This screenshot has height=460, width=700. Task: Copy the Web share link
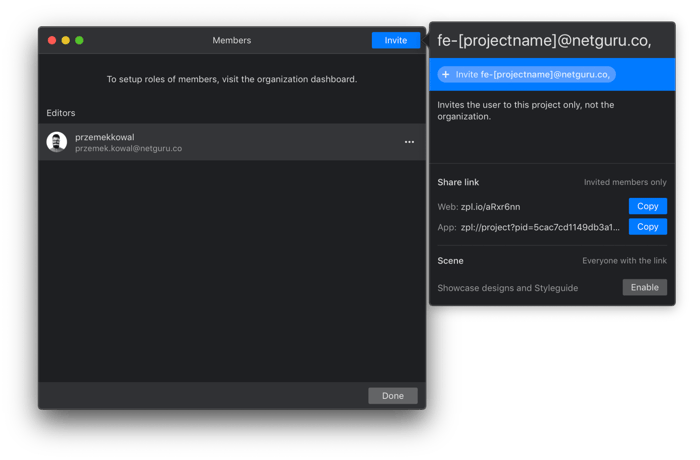pos(647,206)
